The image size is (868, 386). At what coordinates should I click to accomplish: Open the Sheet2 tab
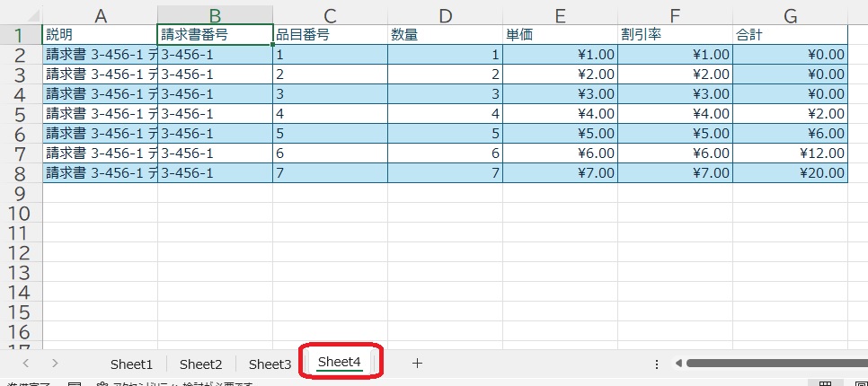200,364
